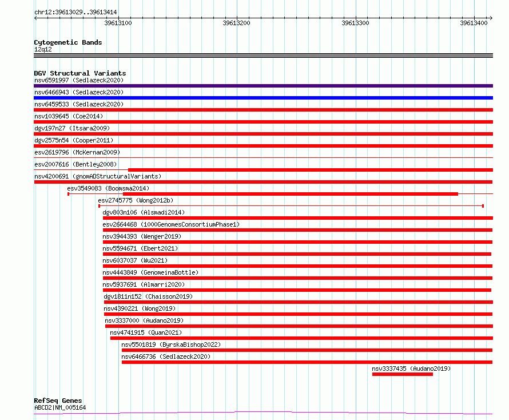The image size is (509, 420).
Task: Open the nsv1039645 (Coe2014) variant
Action: (69, 116)
